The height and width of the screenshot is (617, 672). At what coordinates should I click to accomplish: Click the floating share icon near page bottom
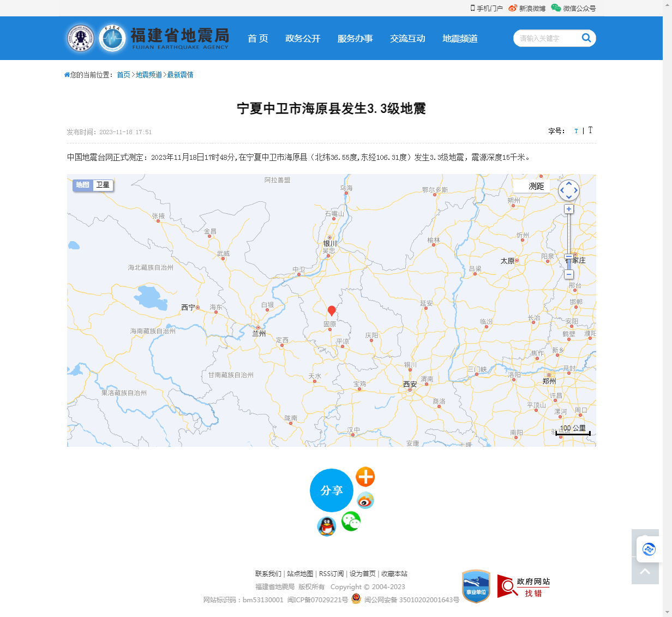(x=649, y=549)
